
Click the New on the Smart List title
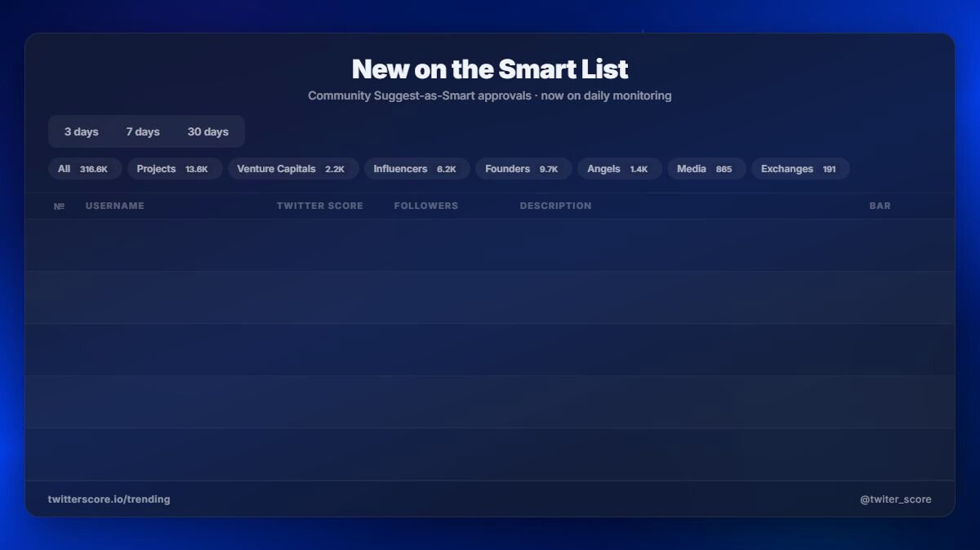tap(490, 69)
